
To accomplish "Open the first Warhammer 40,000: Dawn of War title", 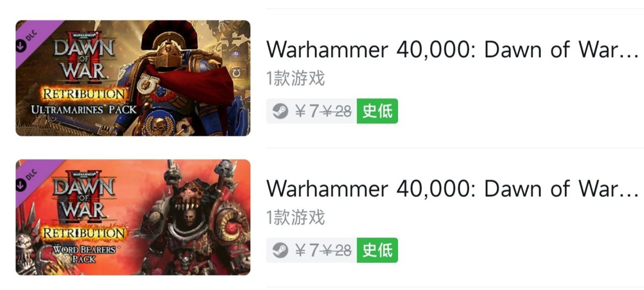I will [x=453, y=50].
